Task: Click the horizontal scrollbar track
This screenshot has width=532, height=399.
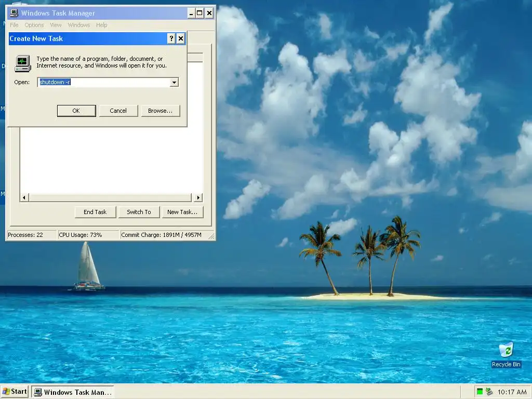Action: click(110, 197)
